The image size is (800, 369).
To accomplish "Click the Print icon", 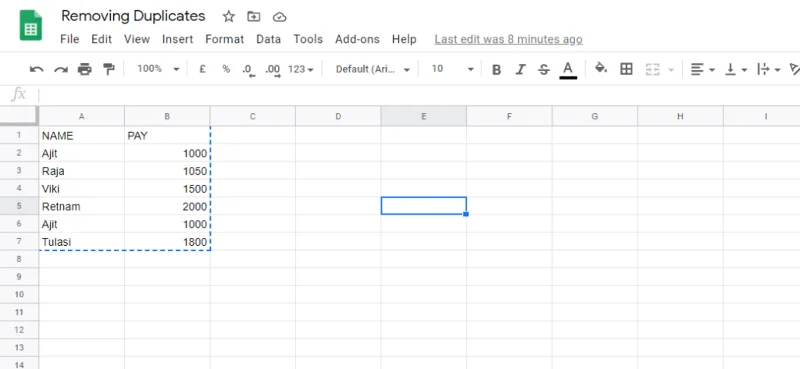I will [x=85, y=69].
